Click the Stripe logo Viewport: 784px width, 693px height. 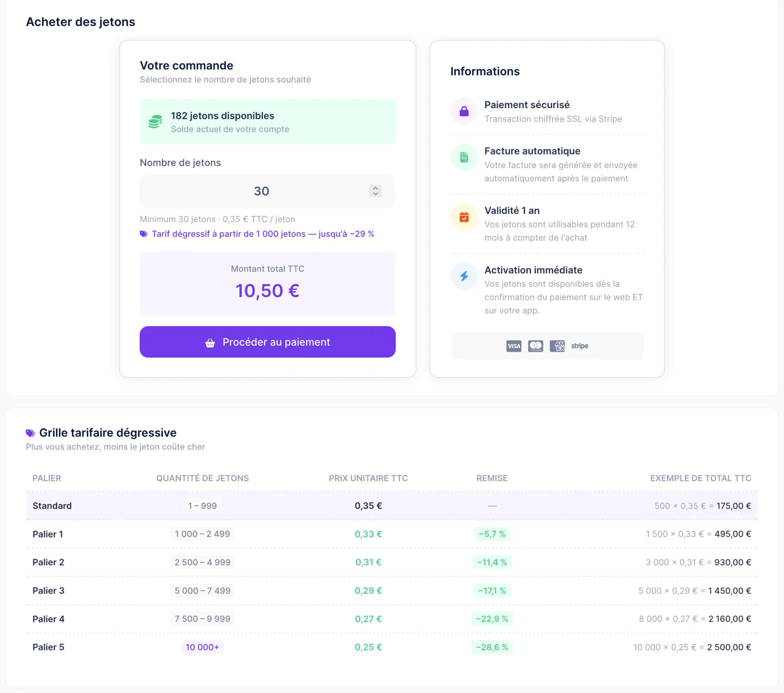(579, 346)
